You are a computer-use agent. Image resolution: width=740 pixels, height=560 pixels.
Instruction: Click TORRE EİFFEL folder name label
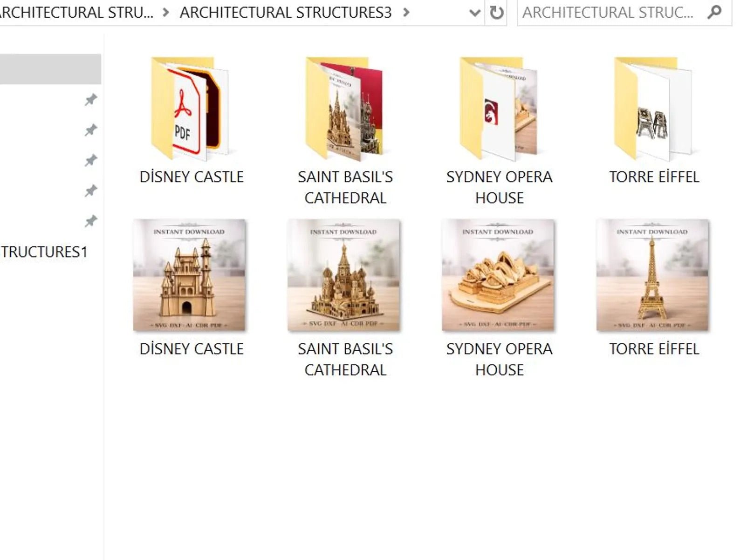coord(654,177)
